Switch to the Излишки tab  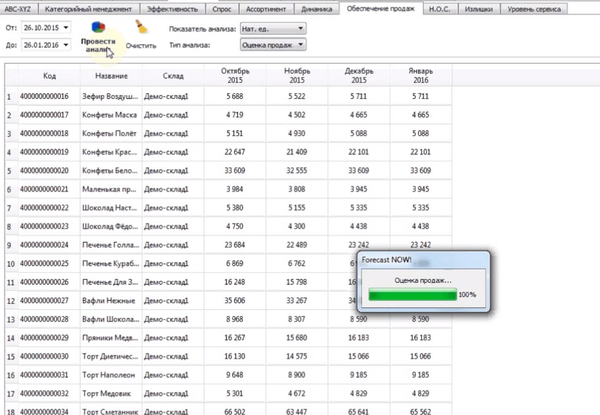479,9
